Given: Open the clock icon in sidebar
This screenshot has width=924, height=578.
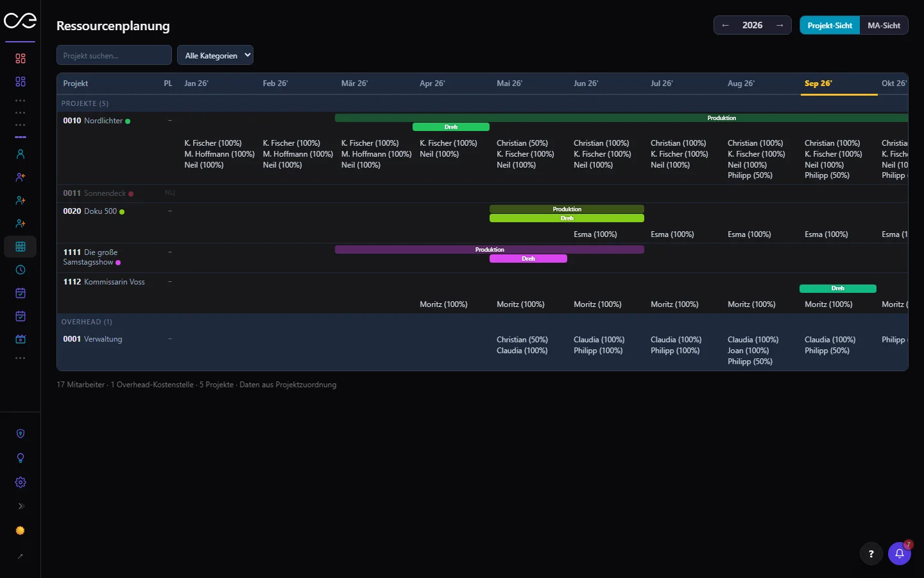Looking at the screenshot, I should pos(21,270).
